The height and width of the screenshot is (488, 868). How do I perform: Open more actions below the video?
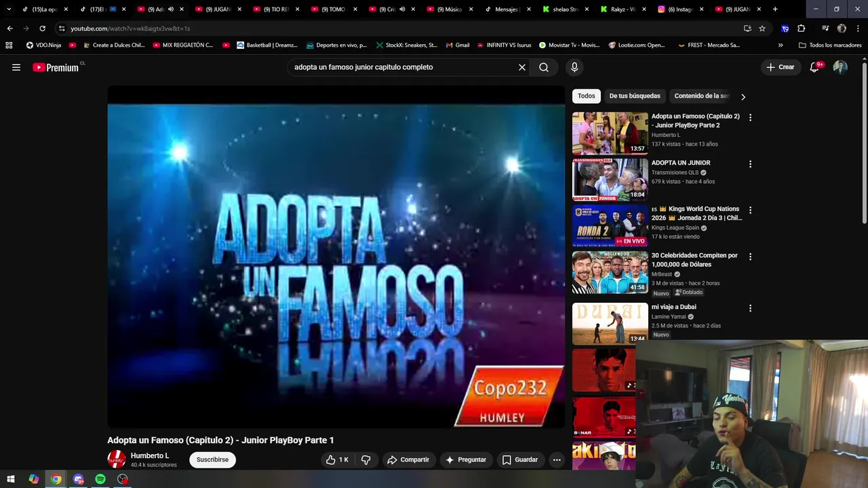(557, 460)
